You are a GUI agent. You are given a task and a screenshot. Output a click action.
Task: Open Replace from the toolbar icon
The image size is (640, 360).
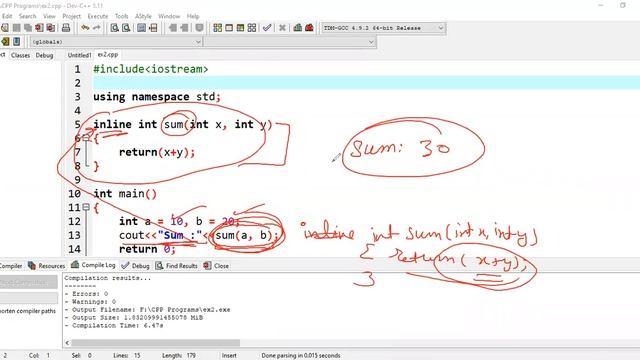coord(126,28)
